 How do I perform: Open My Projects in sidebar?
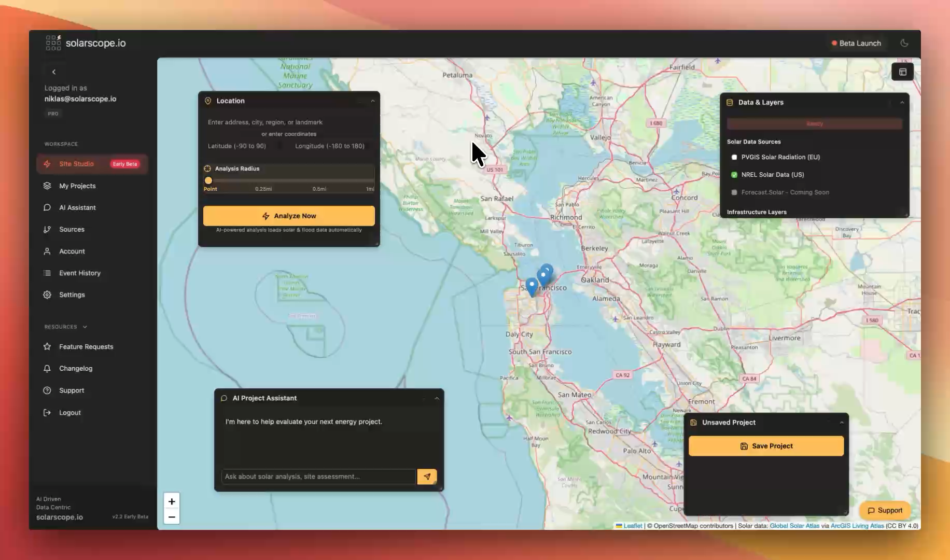[77, 186]
